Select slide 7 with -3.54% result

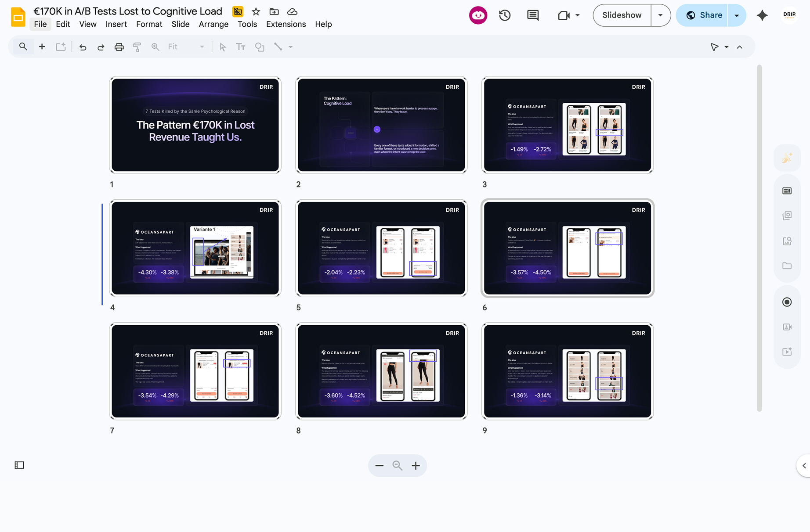click(195, 371)
